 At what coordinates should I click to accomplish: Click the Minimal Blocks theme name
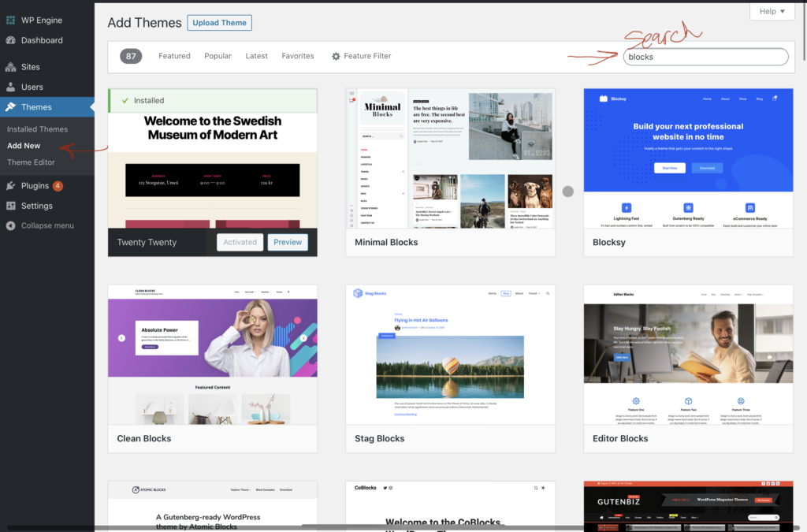(386, 242)
